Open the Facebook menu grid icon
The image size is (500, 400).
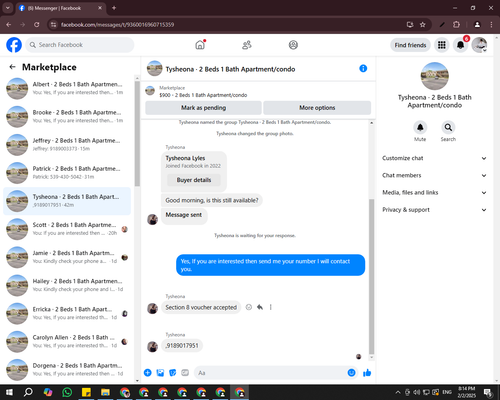point(442,45)
